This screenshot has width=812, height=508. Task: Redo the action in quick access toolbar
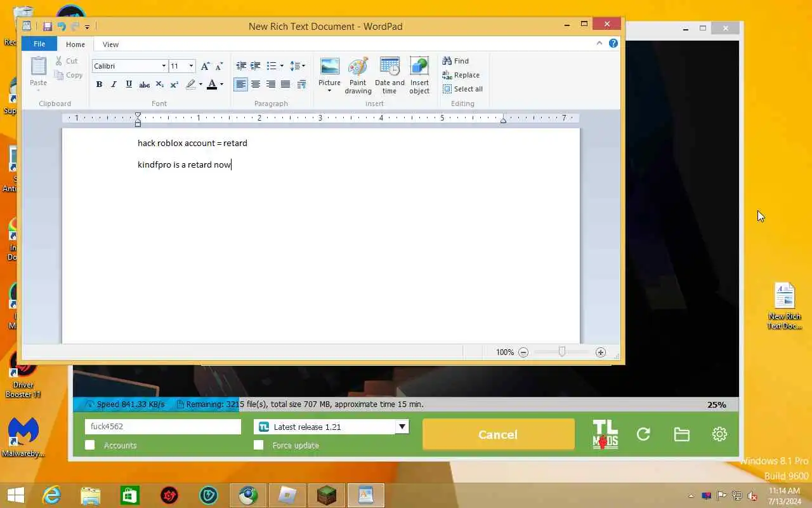coord(75,27)
